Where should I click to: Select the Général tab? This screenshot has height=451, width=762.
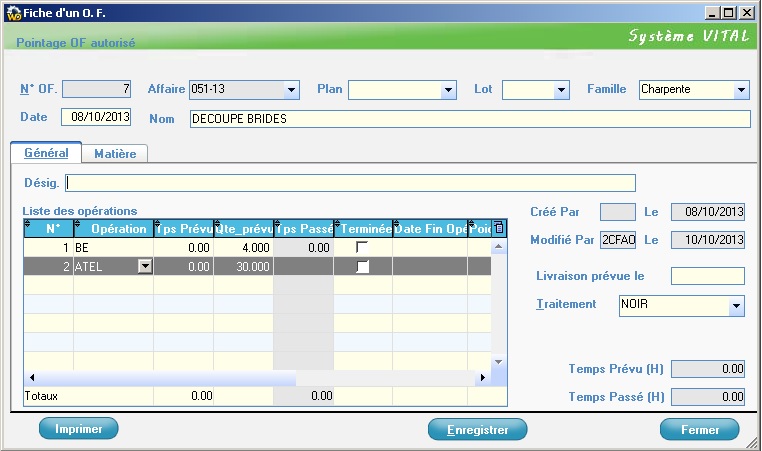46,153
